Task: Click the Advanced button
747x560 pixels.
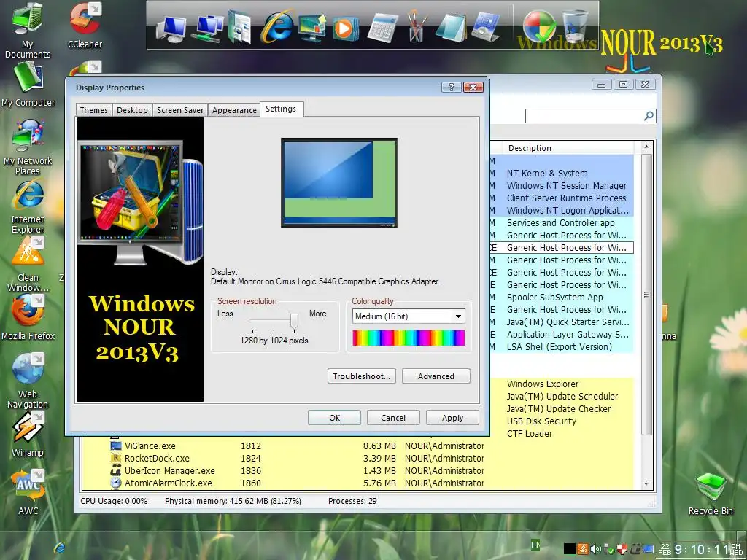Action: [x=436, y=376]
